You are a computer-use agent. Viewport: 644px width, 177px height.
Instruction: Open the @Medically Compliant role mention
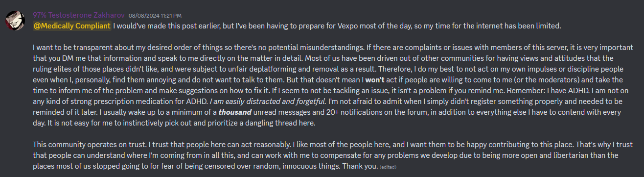[72, 25]
